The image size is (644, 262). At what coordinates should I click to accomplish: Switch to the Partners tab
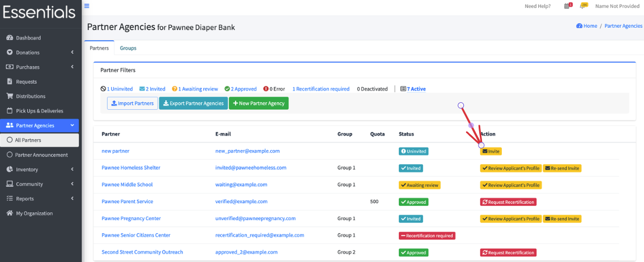[x=99, y=48]
